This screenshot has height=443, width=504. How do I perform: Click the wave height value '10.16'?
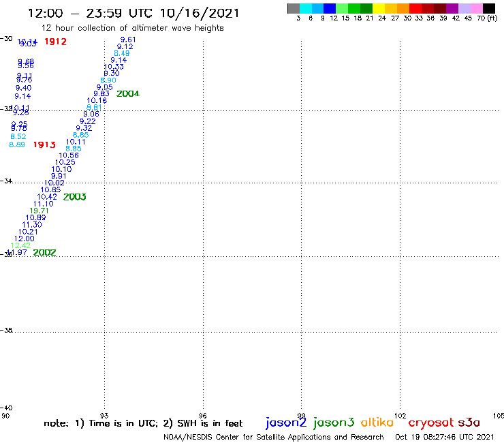coord(97,100)
